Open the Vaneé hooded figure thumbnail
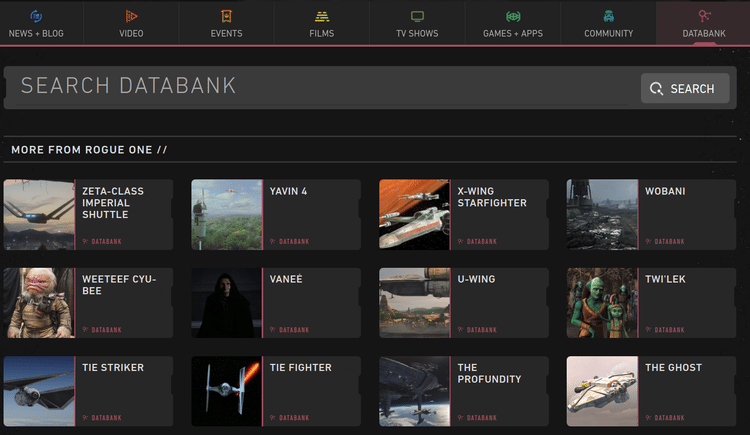 click(227, 303)
